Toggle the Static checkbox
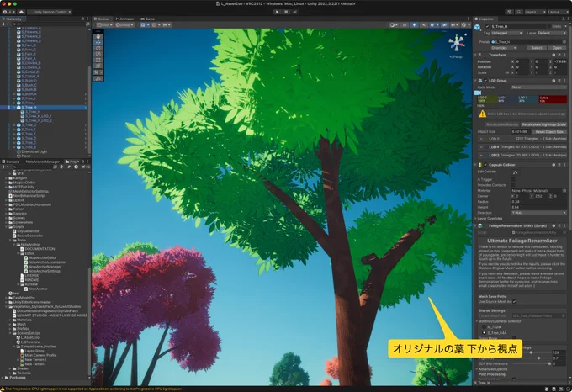Screen dimensions: 572x392 click(548, 26)
